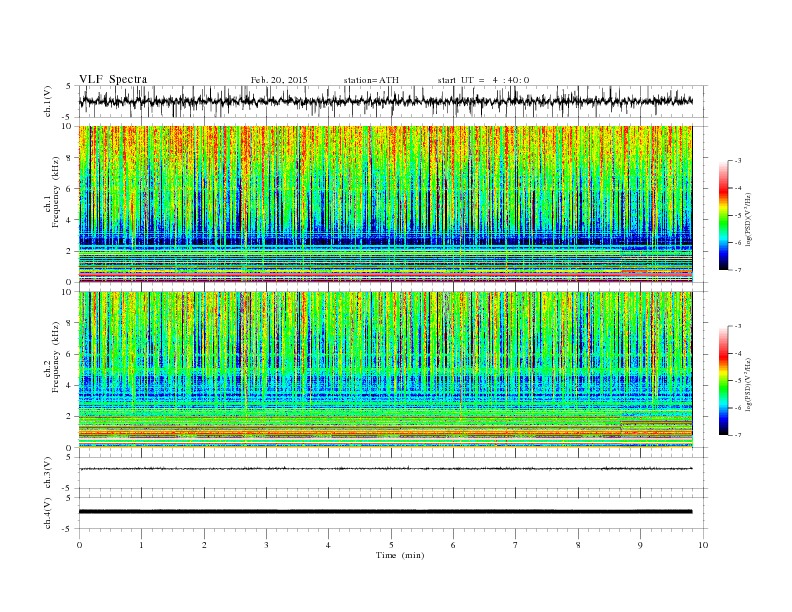Screen dimensions: 792x612
Task: Click the ch.2 frequency spectrogram panel
Action: (x=385, y=370)
